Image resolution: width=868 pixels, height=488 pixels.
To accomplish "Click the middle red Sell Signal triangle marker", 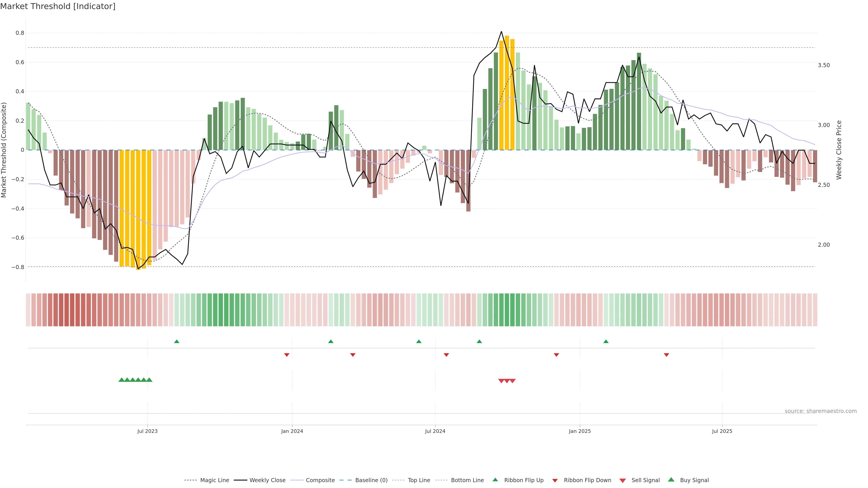I will pos(507,381).
